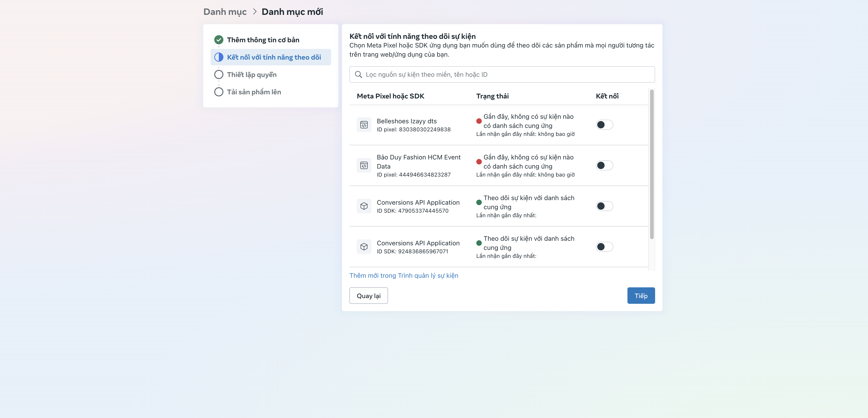This screenshot has height=418, width=868.
Task: Click the half-filled blue step progress icon
Action: [219, 57]
